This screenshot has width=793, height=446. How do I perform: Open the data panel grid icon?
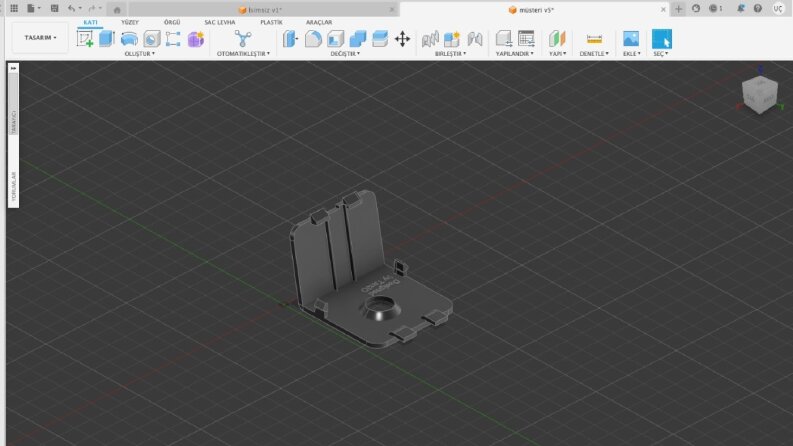14,9
